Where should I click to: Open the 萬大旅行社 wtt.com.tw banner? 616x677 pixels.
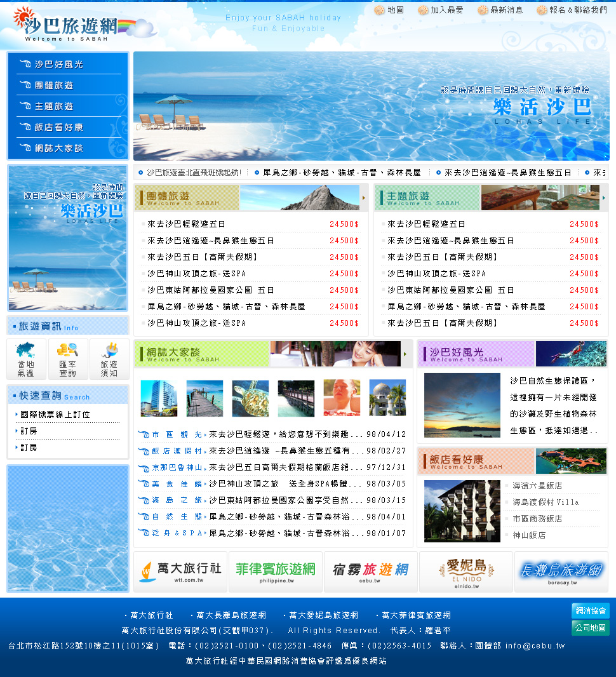[x=180, y=572]
